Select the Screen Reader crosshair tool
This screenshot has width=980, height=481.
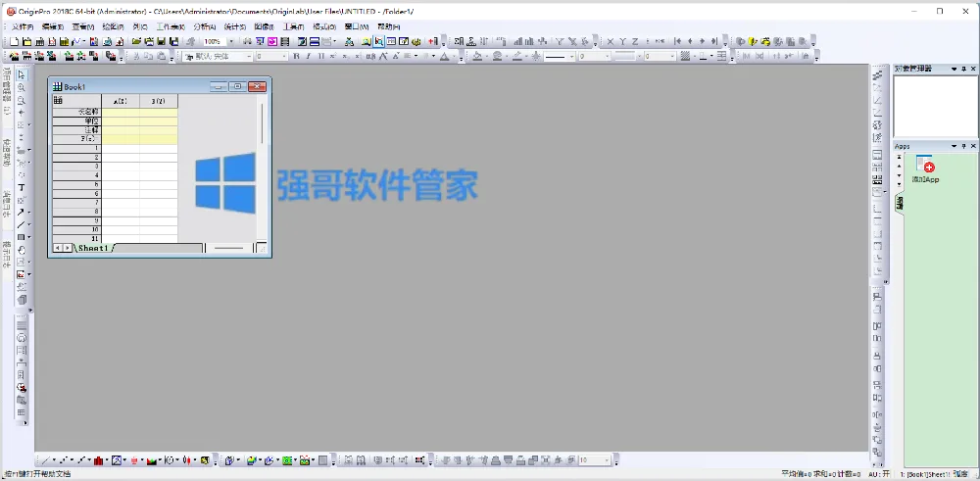tap(22, 113)
